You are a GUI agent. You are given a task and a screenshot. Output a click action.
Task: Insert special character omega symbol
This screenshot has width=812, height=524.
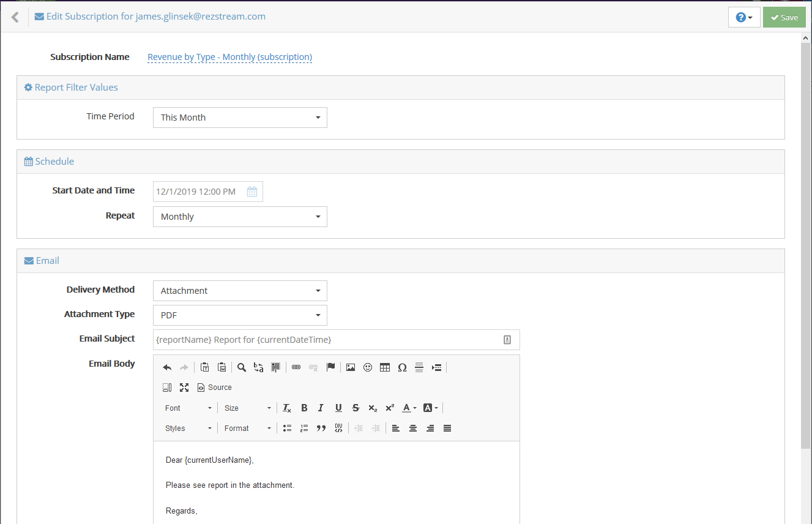402,367
